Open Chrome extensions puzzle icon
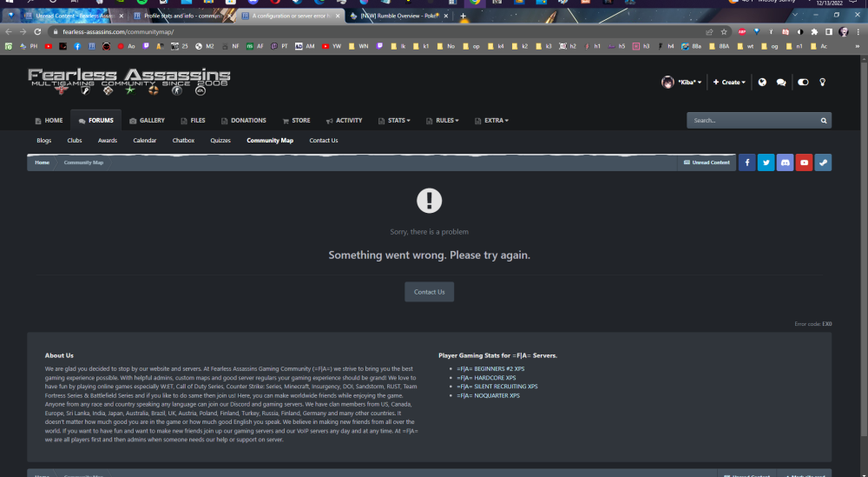The image size is (868, 477). 814,31
